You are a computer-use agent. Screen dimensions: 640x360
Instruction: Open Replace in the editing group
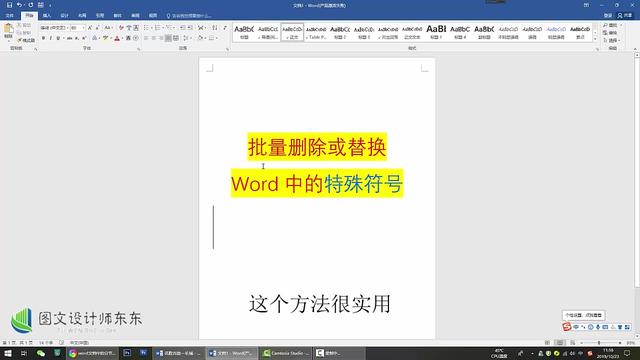611,33
